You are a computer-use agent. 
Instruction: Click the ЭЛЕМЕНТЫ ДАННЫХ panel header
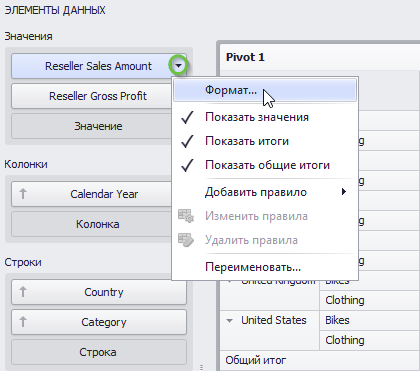point(55,10)
